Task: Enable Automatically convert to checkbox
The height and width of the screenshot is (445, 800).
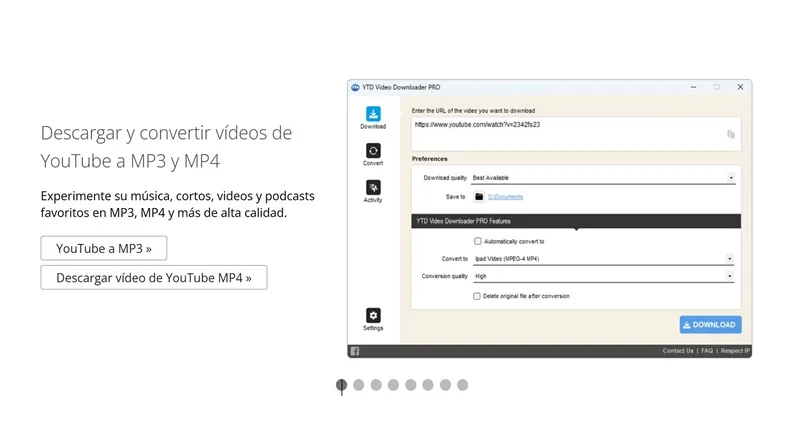Action: click(478, 241)
